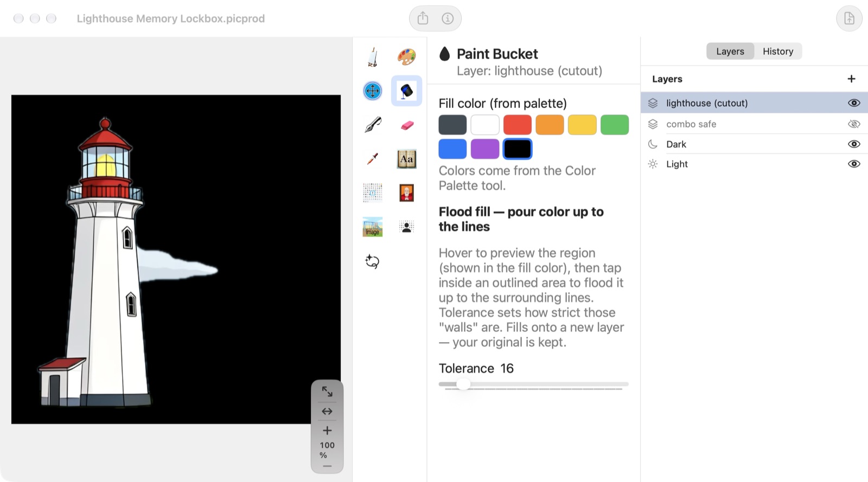Click the document export icon at top right
The height and width of the screenshot is (482, 868).
(849, 18)
